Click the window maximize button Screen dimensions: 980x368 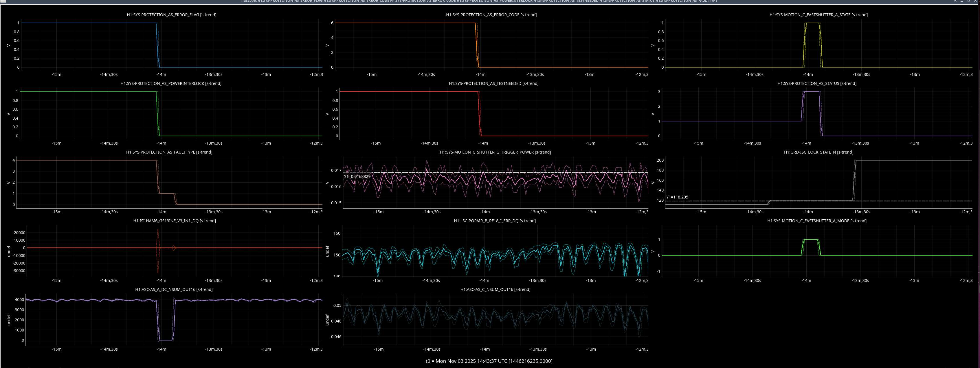969,1
